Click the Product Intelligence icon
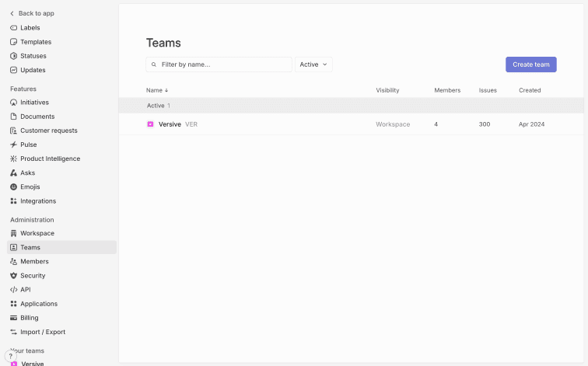Viewport: 588px width, 366px height. pyautogui.click(x=13, y=159)
